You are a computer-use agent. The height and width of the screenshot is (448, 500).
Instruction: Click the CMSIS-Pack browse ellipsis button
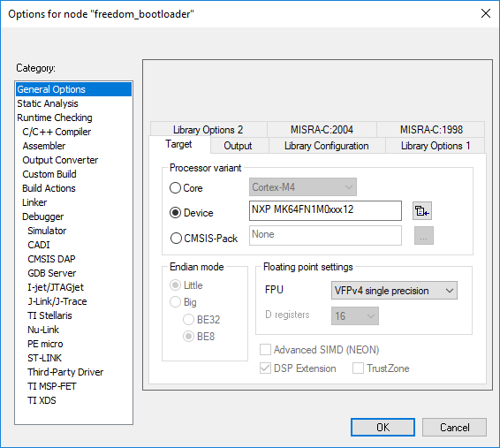pos(423,235)
